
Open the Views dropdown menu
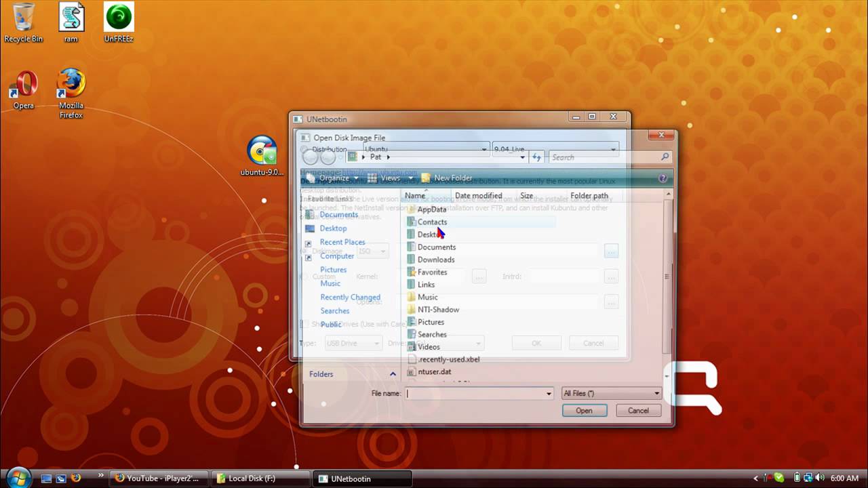coord(391,178)
